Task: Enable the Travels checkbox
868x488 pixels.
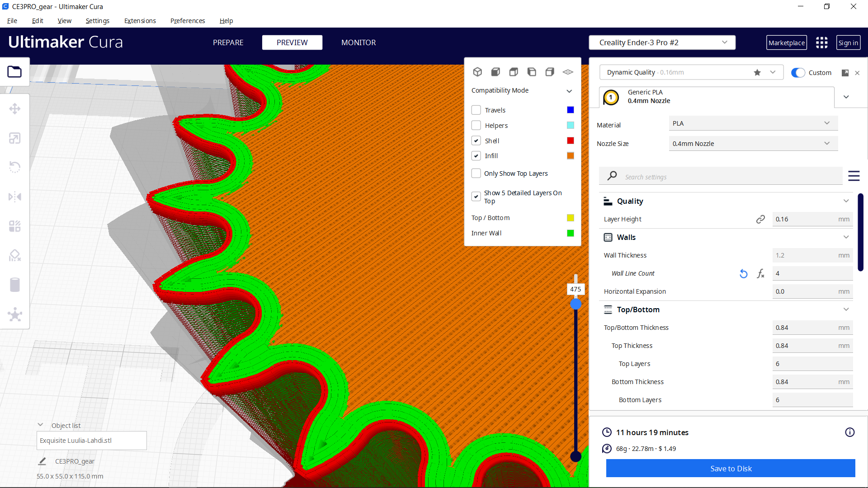Action: click(x=476, y=110)
